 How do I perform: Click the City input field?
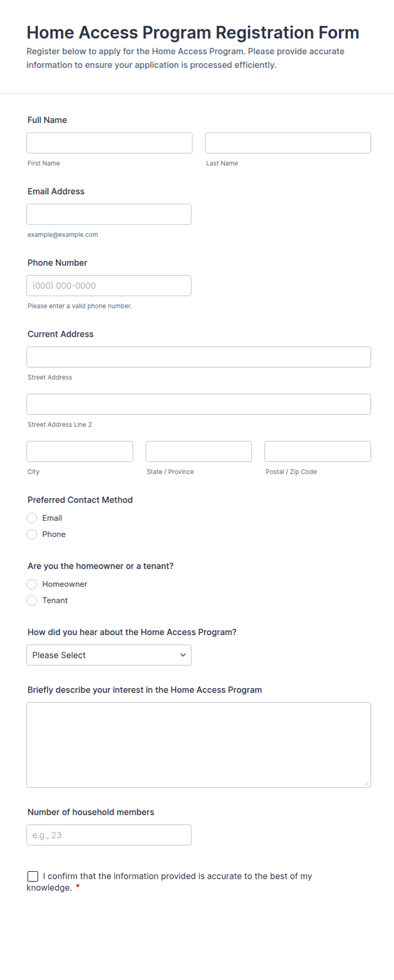click(x=80, y=451)
